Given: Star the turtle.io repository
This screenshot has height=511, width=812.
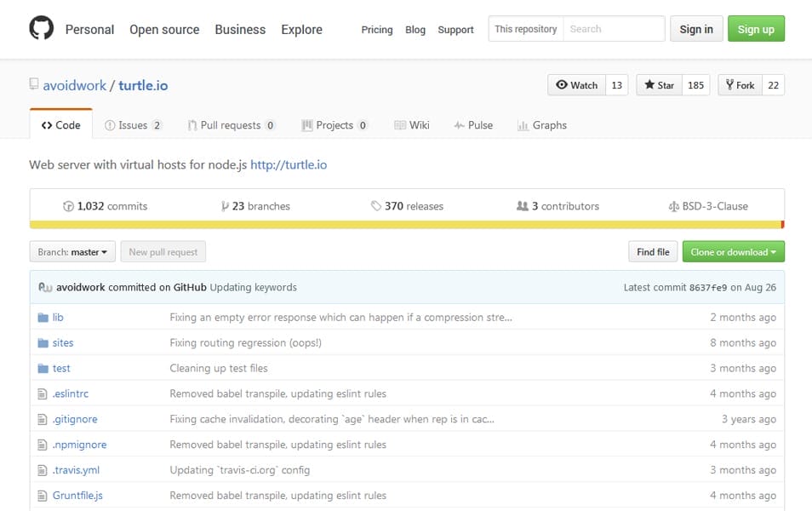Looking at the screenshot, I should (x=660, y=85).
